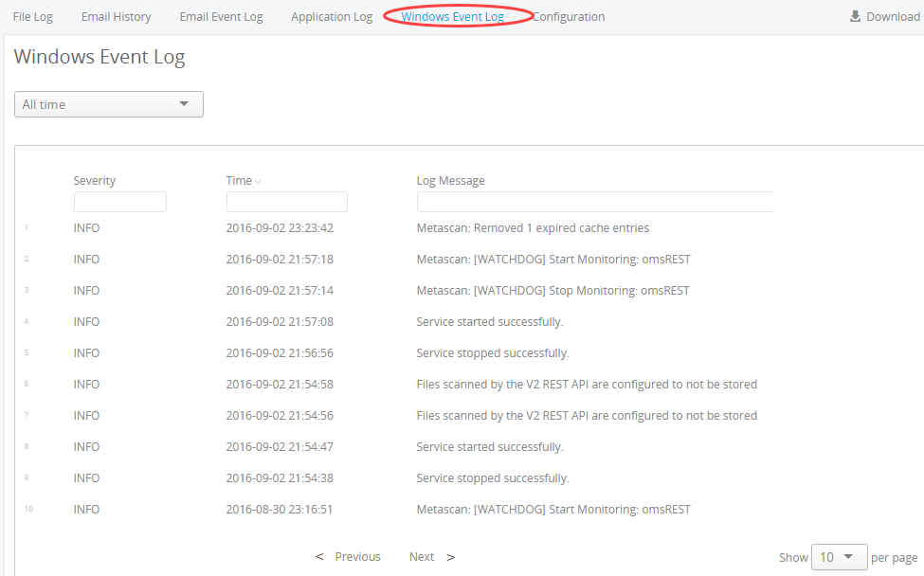The height and width of the screenshot is (576, 924).
Task: Click timestamp 2016-09-02 21:54:47
Action: [x=280, y=446]
